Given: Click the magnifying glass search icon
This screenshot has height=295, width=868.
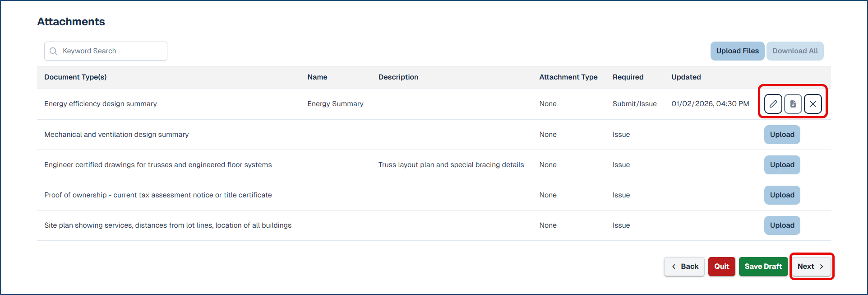Looking at the screenshot, I should coord(53,51).
